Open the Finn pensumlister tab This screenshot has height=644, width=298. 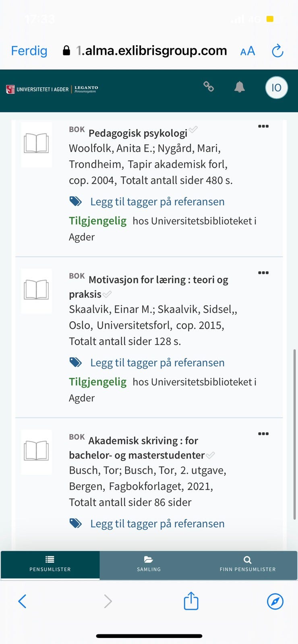tap(248, 563)
